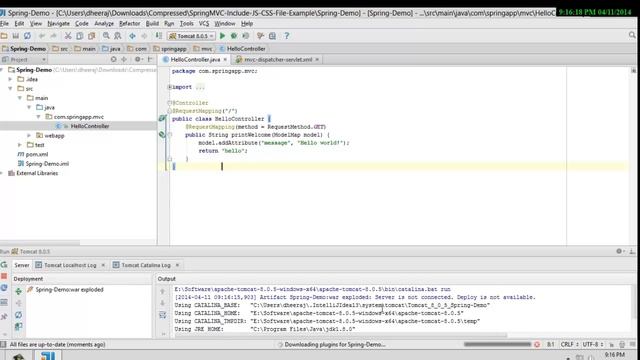Cancel the plugin download progress
Screen dimensions: 640x360
point(537,344)
